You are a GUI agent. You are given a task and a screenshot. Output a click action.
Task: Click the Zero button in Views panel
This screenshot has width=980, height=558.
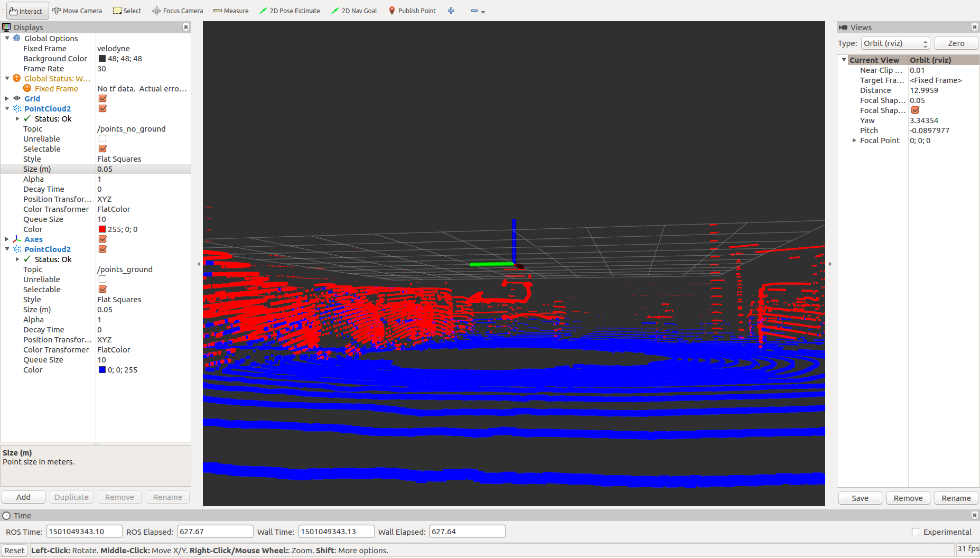click(956, 43)
